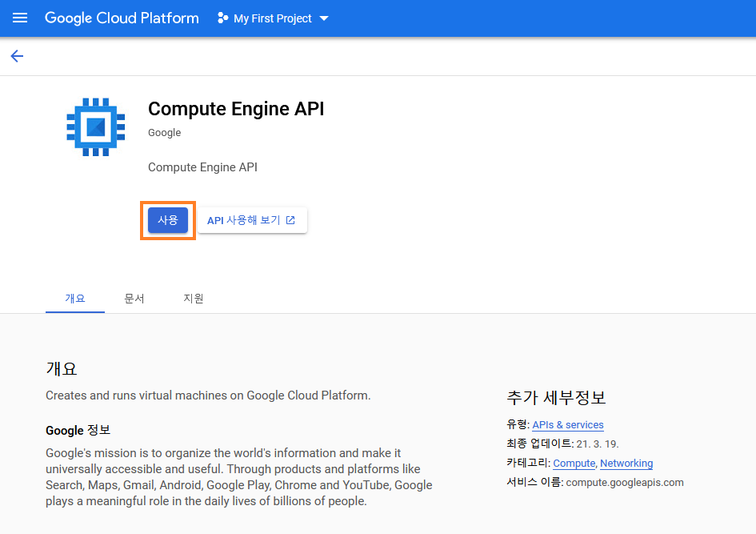Go back with the left arrow
Screen dimensions: 756x534
coord(17,56)
